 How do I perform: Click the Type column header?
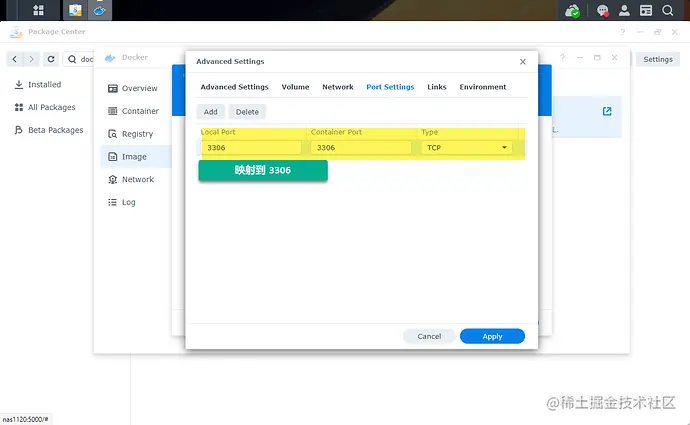pyautogui.click(x=429, y=132)
